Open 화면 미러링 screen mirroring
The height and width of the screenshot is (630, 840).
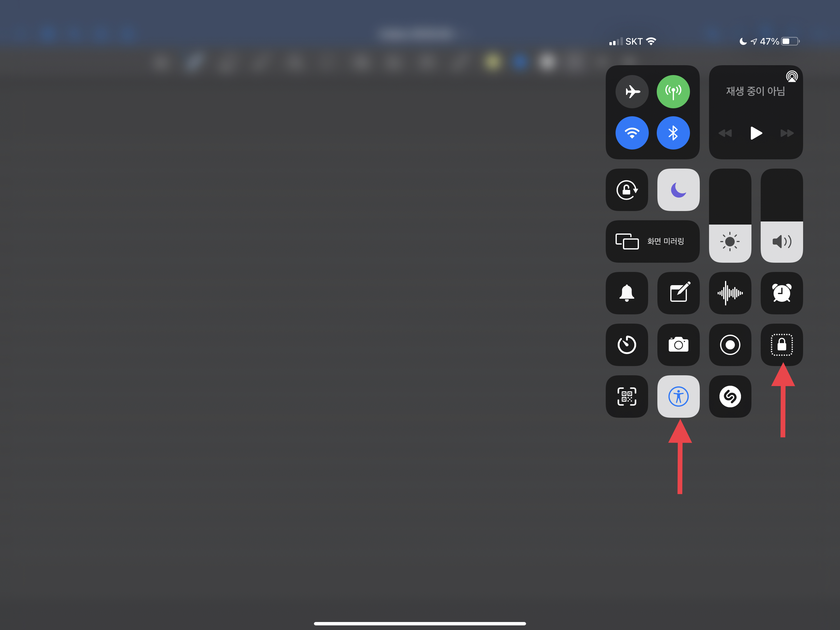(x=652, y=241)
